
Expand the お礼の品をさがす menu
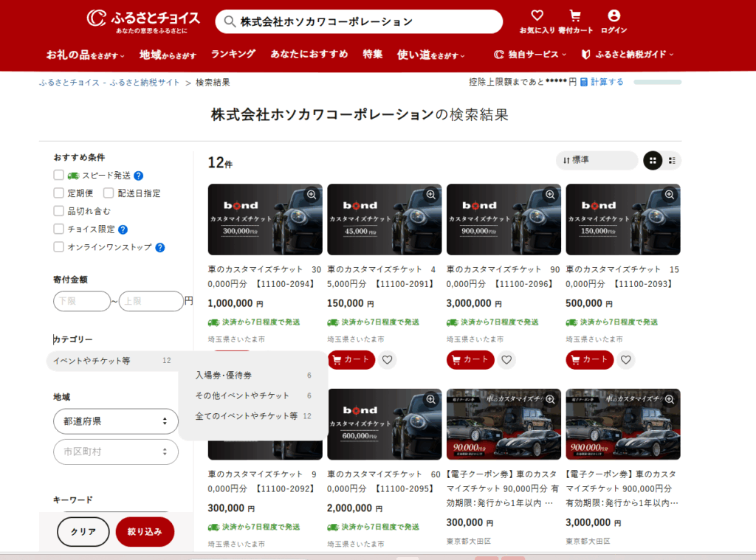(85, 55)
